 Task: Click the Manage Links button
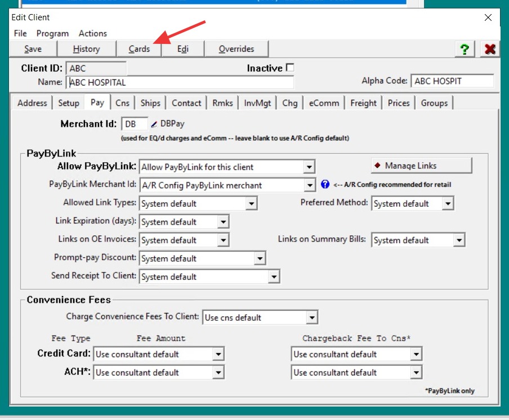421,166
